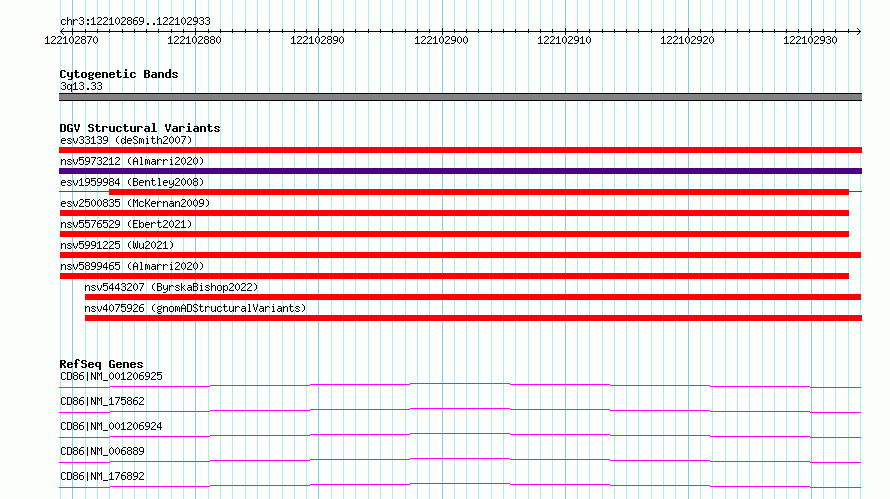Open variant nsv4075926 (gnomADStructuralVariants) label
Screen dimensions: 890x499
click(195, 308)
